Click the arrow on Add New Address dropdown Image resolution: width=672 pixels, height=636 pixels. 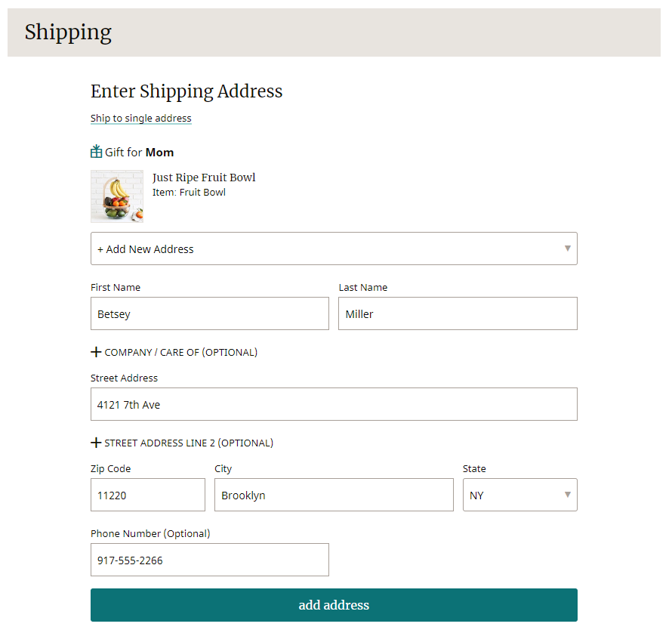[x=568, y=249]
